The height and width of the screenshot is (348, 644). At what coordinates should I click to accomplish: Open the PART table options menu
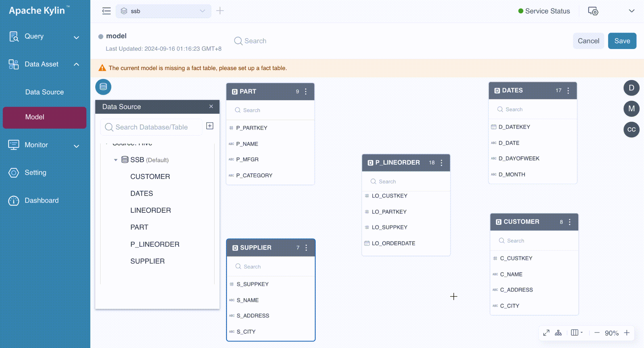[306, 91]
